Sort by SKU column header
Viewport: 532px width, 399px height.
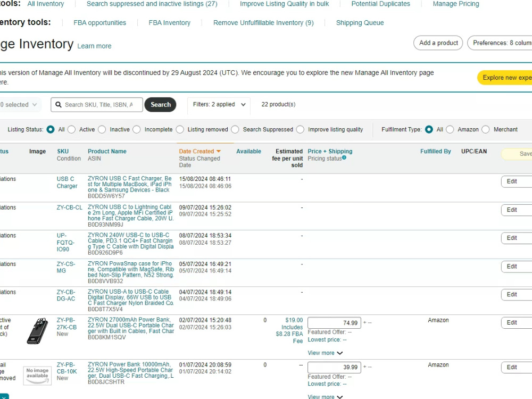[x=63, y=151]
